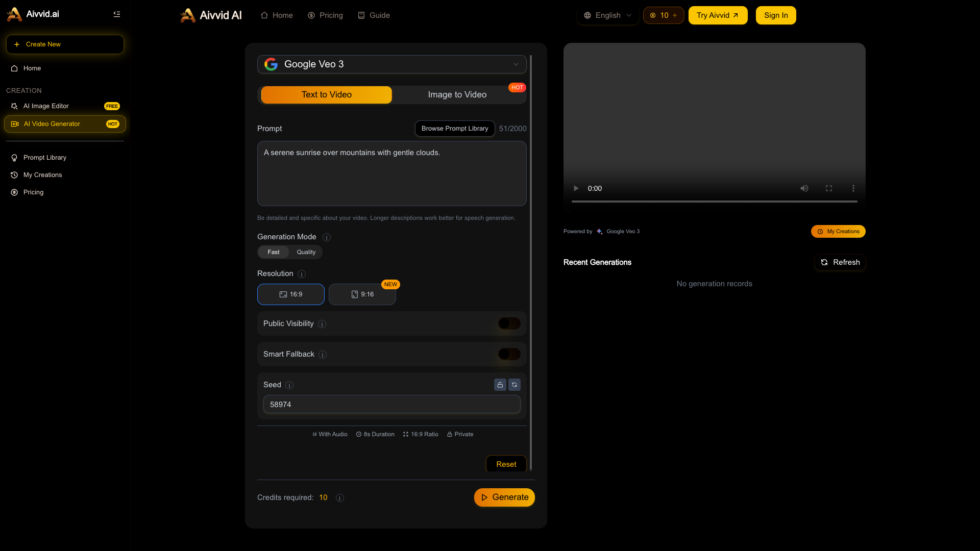
Task: Click the info icon beside Public Visibility
Action: click(322, 324)
